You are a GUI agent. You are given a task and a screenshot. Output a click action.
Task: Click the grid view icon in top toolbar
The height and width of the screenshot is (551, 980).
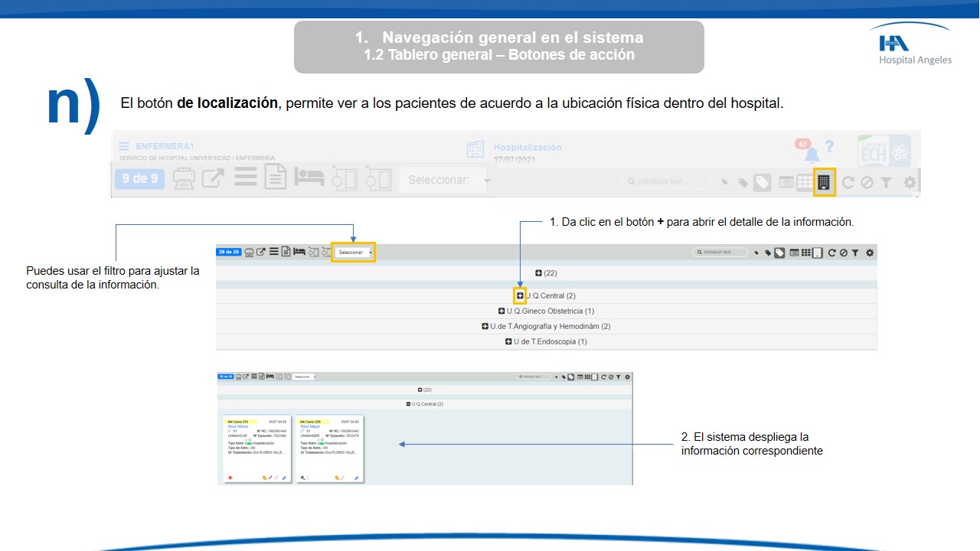[x=804, y=182]
